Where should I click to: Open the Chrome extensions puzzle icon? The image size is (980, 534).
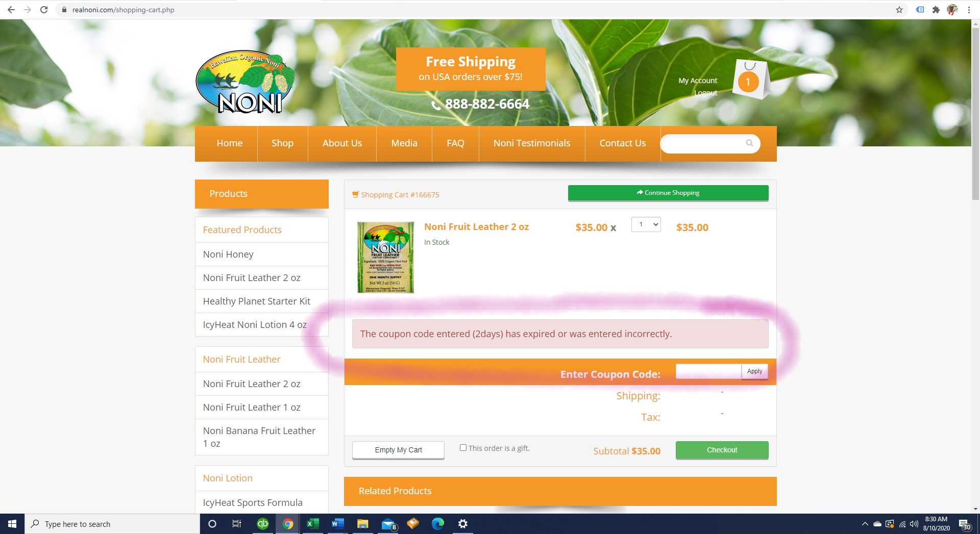[x=936, y=10]
